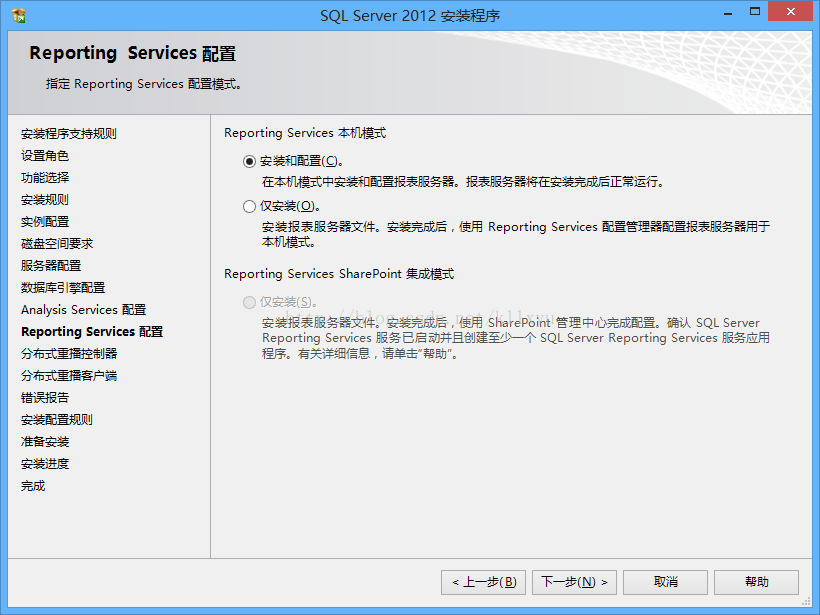This screenshot has width=820, height=615.
Task: Select 准备安装 step in sidebar
Action: click(x=45, y=441)
